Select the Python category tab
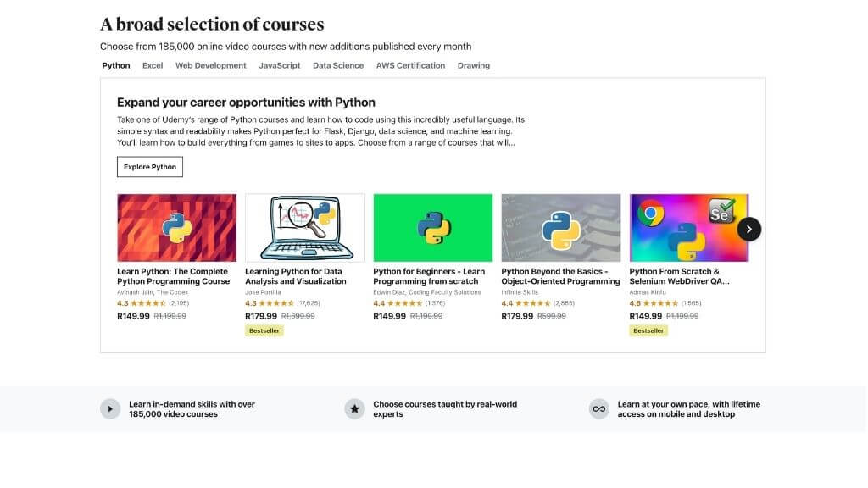 [x=116, y=65]
